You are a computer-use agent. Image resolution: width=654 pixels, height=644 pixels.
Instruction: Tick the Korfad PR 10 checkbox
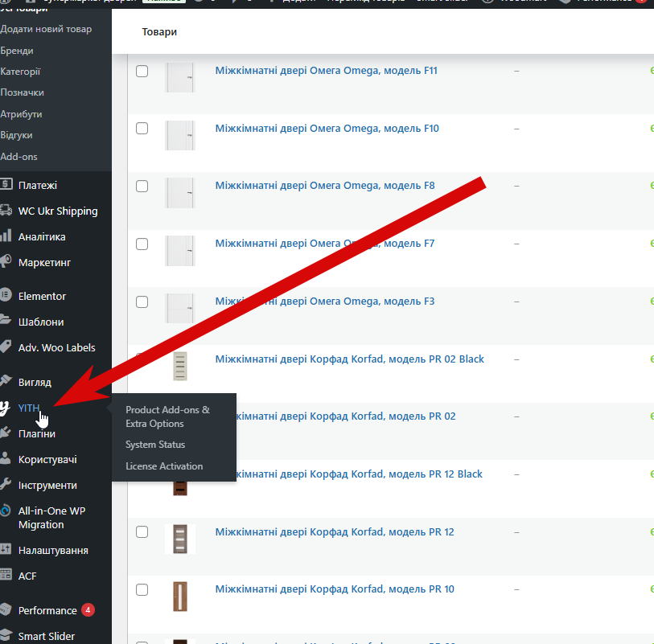click(142, 590)
